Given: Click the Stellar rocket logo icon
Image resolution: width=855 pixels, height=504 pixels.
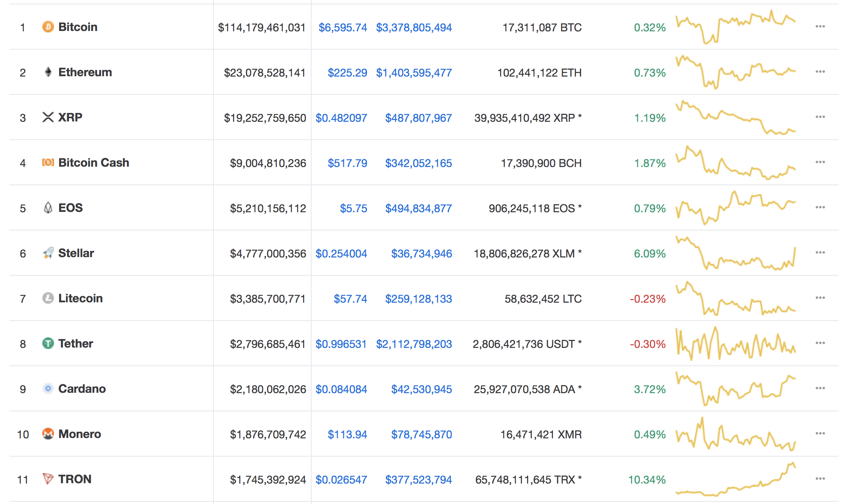Looking at the screenshot, I should [48, 253].
